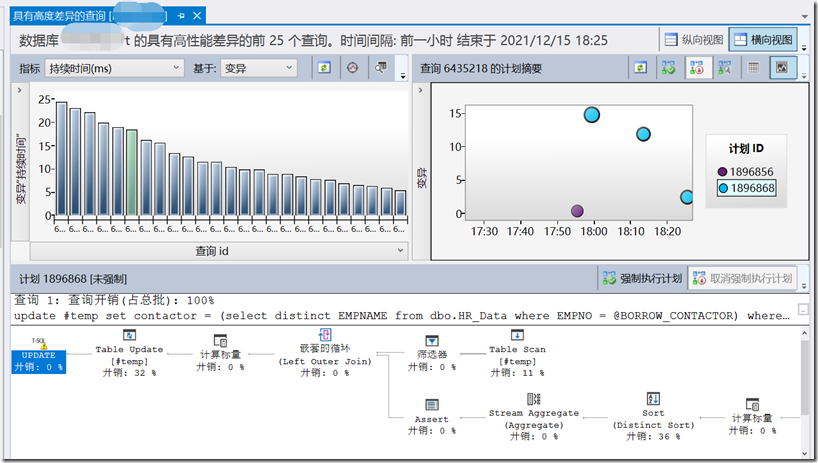818x463 pixels.
Task: Click the blue plan point near 18:25
Action: [x=687, y=197]
